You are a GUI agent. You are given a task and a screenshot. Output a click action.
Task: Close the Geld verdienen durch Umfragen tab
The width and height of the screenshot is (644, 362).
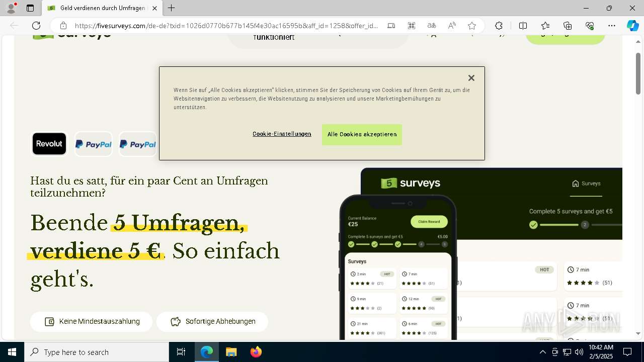pyautogui.click(x=154, y=8)
